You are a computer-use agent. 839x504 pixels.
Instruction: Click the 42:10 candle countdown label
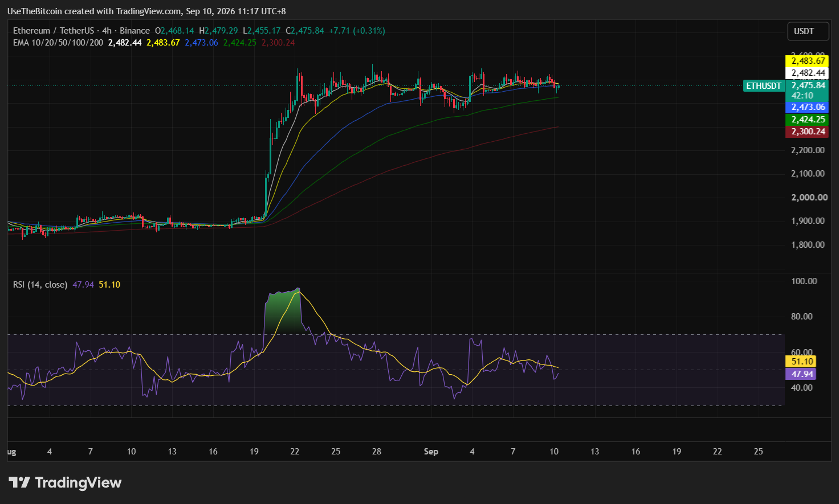[803, 96]
